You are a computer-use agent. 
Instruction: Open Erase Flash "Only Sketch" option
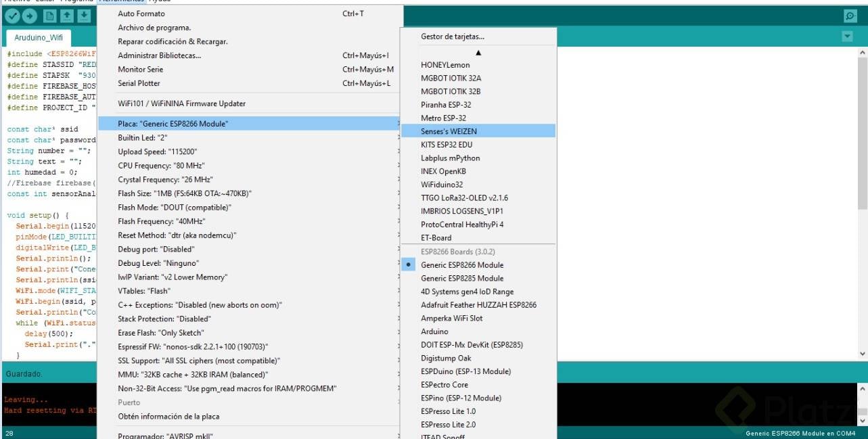[250, 333]
